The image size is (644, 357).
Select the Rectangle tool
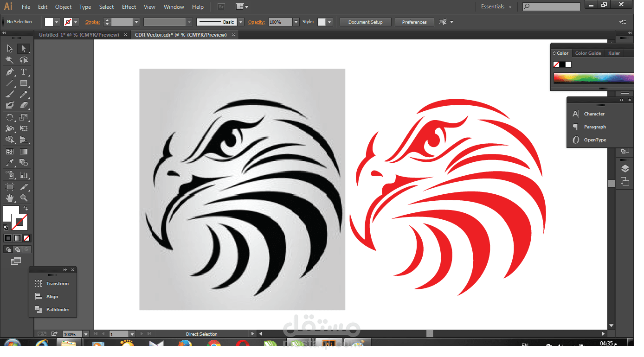click(x=24, y=83)
